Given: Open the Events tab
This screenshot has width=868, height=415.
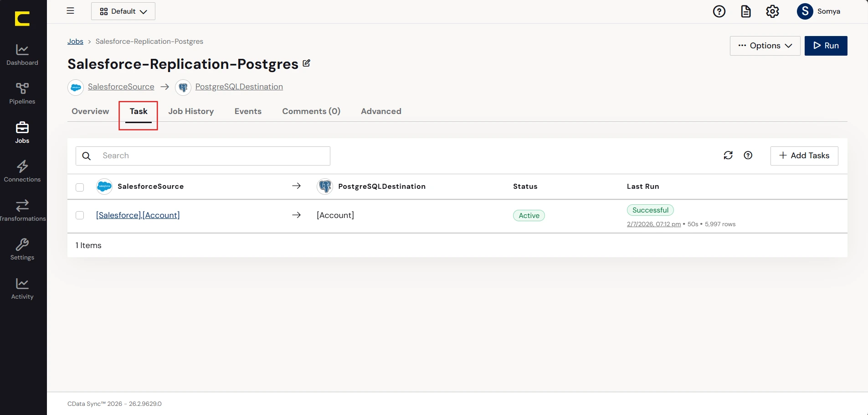Looking at the screenshot, I should (248, 111).
